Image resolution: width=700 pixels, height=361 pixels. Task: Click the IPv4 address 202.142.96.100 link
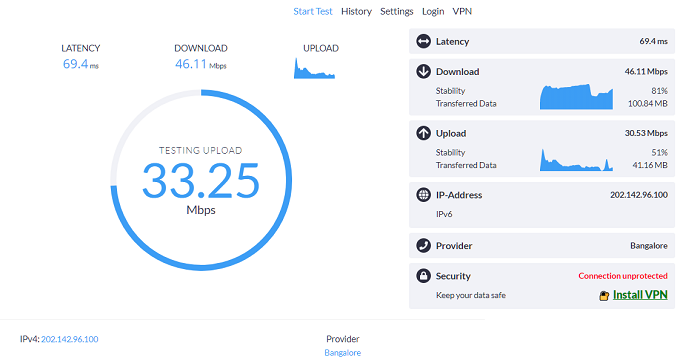point(70,339)
